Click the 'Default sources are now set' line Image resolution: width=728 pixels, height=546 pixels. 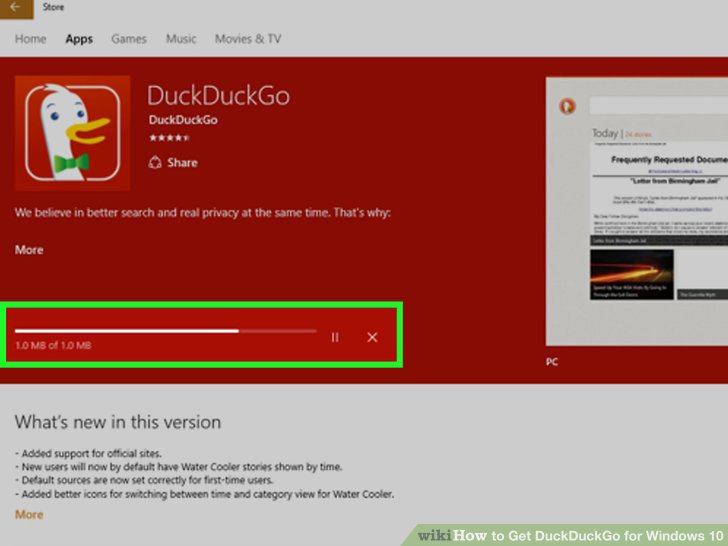pyautogui.click(x=144, y=480)
